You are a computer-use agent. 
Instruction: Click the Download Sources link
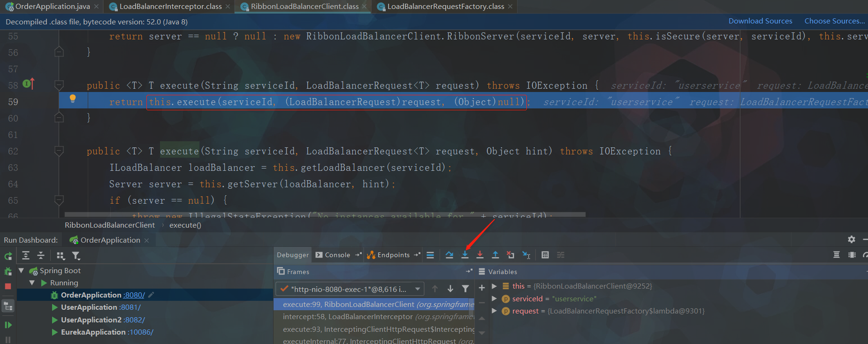[760, 21]
